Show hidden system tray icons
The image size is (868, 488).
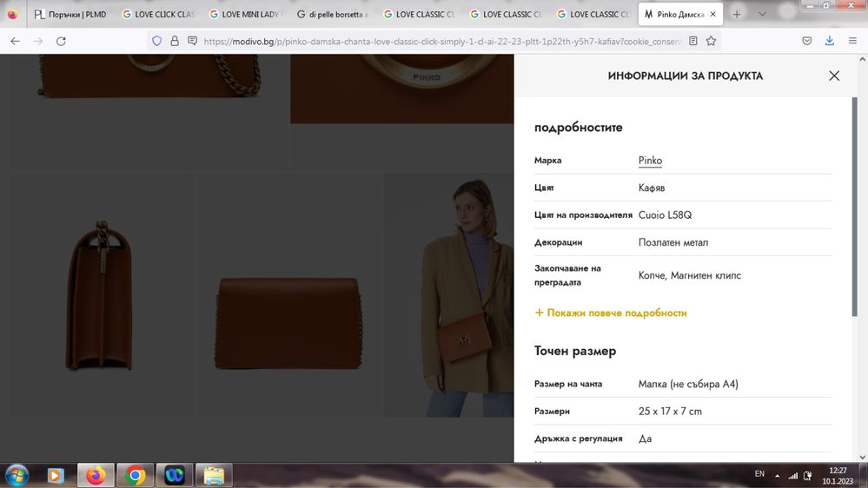[x=778, y=475]
